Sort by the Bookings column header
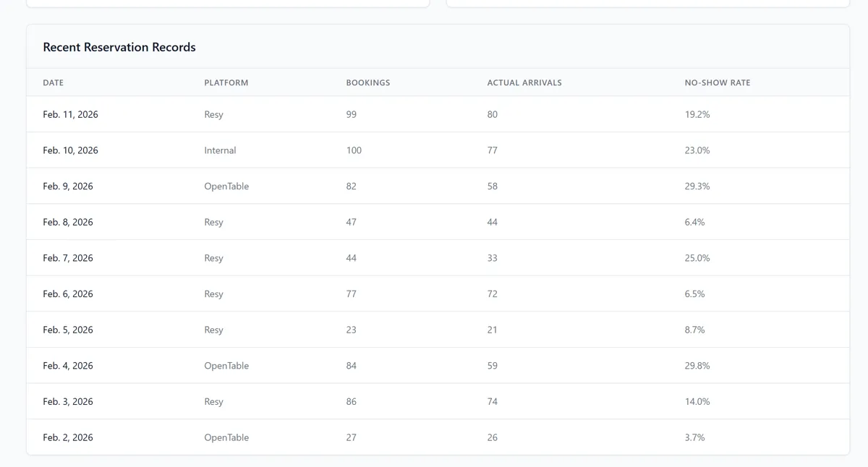 tap(367, 82)
